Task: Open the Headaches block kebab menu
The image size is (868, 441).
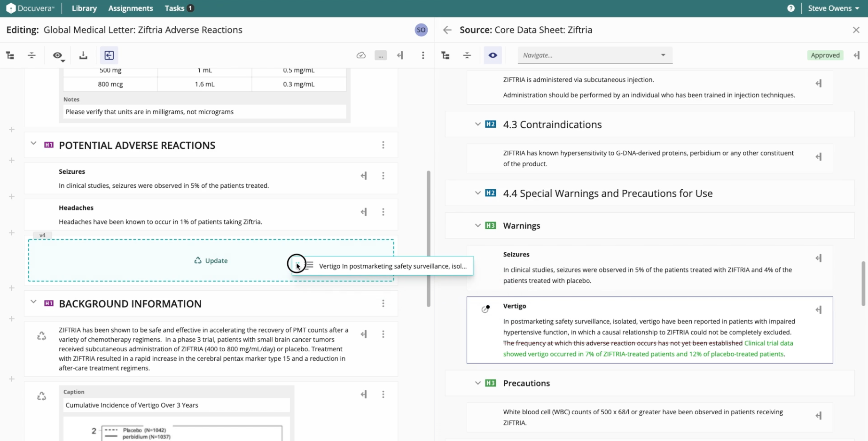Action: click(x=383, y=212)
